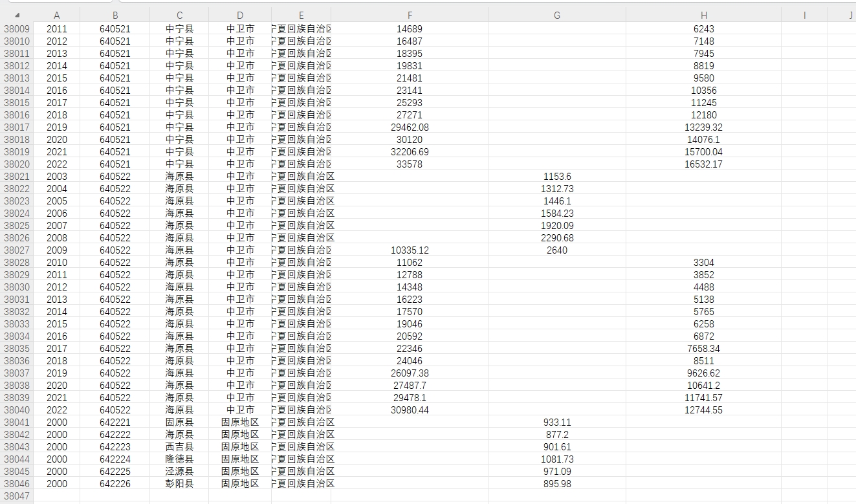The width and height of the screenshot is (856, 504).
Task: Select column E header
Action: coord(302,15)
